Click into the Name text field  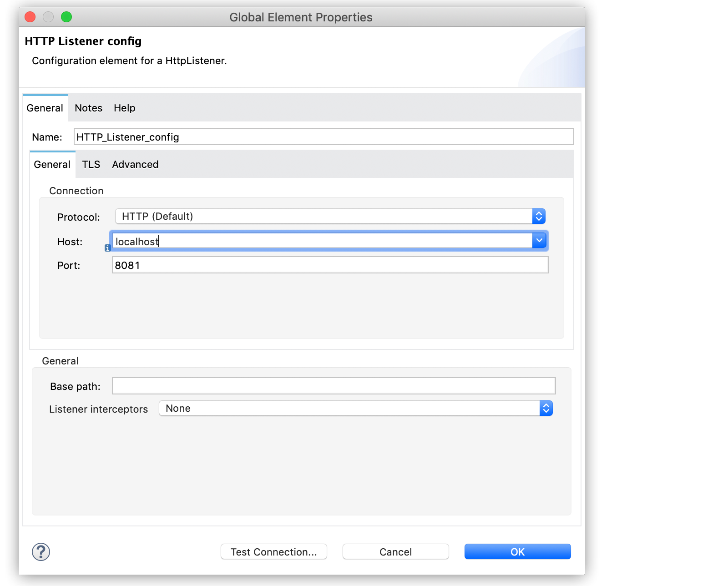pyautogui.click(x=323, y=136)
